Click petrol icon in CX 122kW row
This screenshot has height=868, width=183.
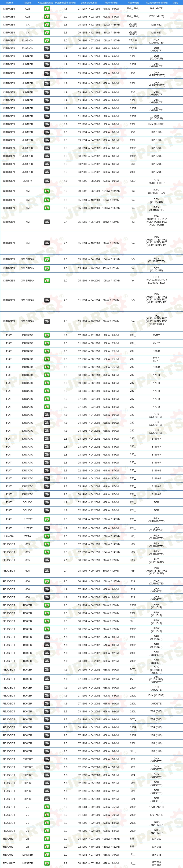tap(47, 25)
